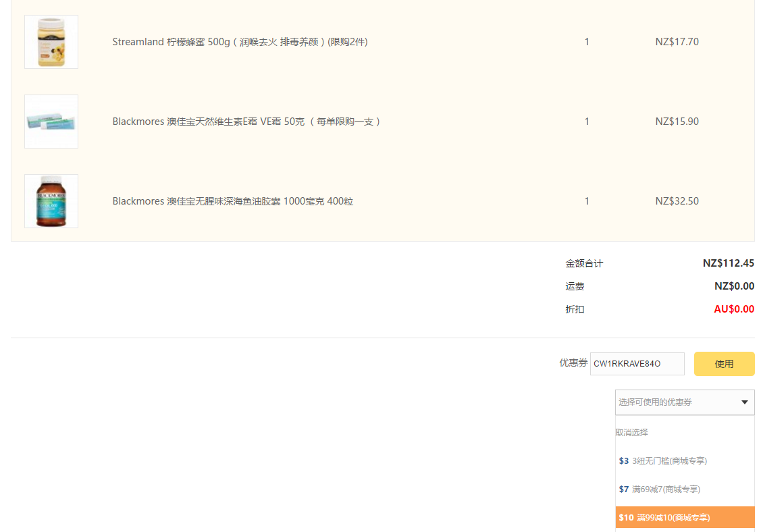Click the 优惠券 label beside the code field

[x=573, y=363]
